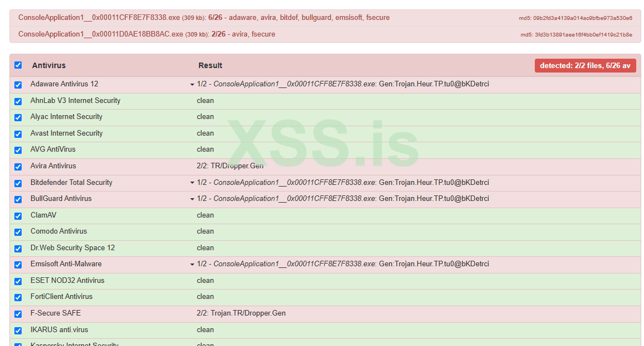Image resolution: width=644 pixels, height=346 pixels.
Task: Expand Bitdefender Total Security result arrow
Action: (192, 183)
